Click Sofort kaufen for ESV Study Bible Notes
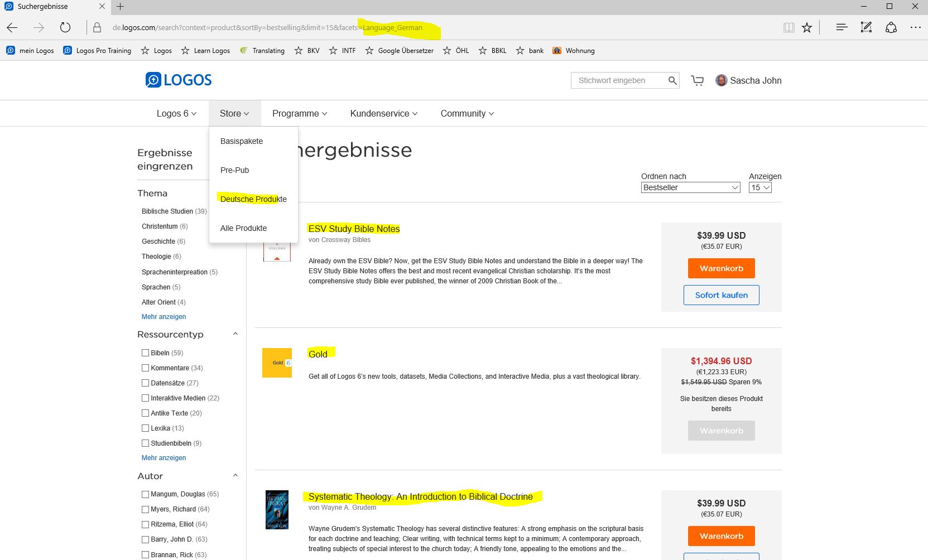Screen dimensions: 928x560 coord(721,295)
